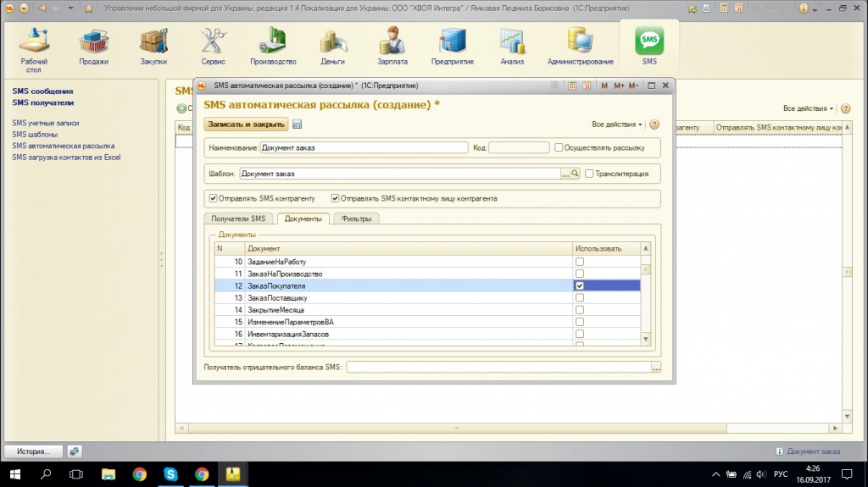Uncheck Отправлять SMS контактному лицу контрагента
The image size is (868, 487).
(x=335, y=198)
